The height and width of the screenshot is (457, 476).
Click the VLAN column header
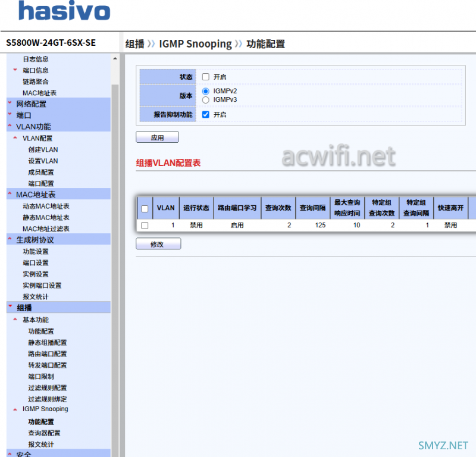tap(166, 208)
